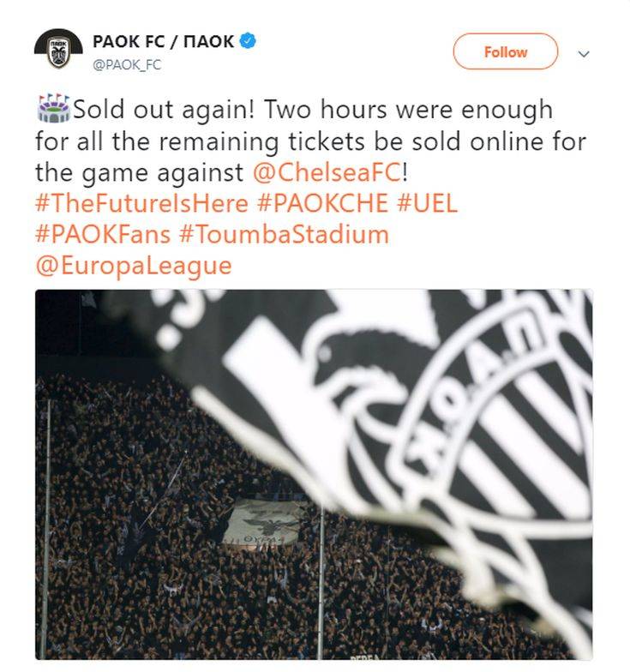Image resolution: width=630 pixels, height=672 pixels.
Task: Open the tweet options chevron menu
Action: [x=584, y=53]
